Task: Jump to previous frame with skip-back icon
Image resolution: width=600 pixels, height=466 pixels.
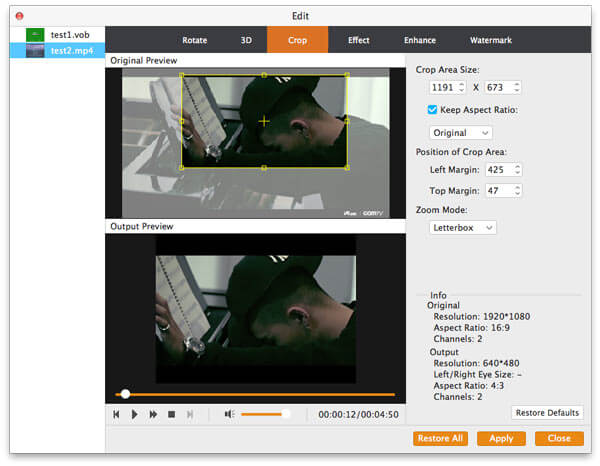Action: pos(116,414)
